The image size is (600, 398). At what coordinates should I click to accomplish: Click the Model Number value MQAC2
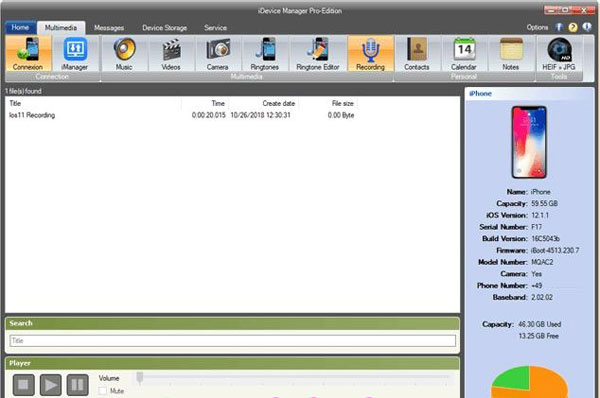click(x=542, y=262)
